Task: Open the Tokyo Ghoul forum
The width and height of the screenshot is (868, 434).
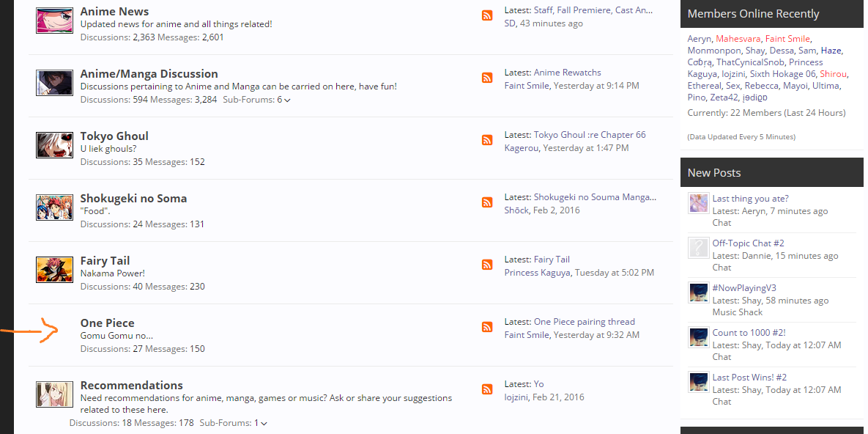Action: click(x=114, y=136)
